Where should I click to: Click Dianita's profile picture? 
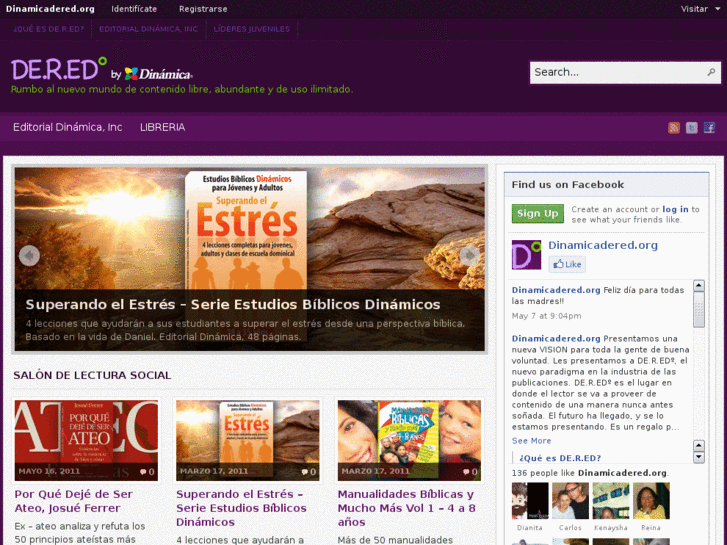point(530,500)
